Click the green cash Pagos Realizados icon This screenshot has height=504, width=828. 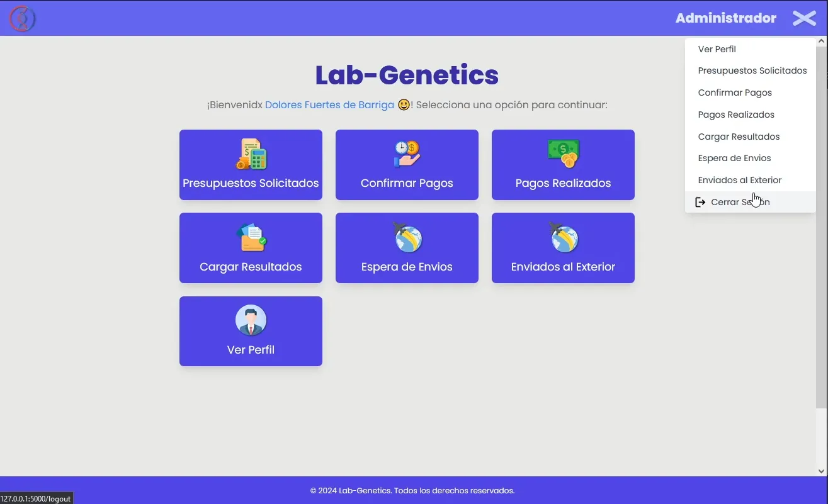coord(563,154)
